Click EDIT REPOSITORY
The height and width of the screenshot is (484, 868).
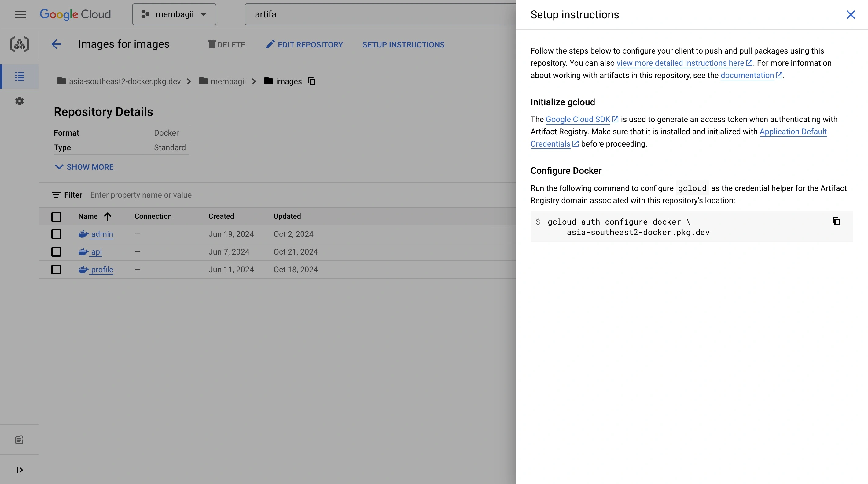click(304, 45)
